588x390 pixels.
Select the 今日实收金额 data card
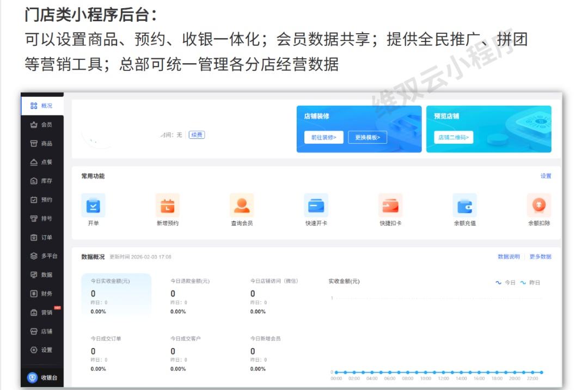tap(116, 295)
